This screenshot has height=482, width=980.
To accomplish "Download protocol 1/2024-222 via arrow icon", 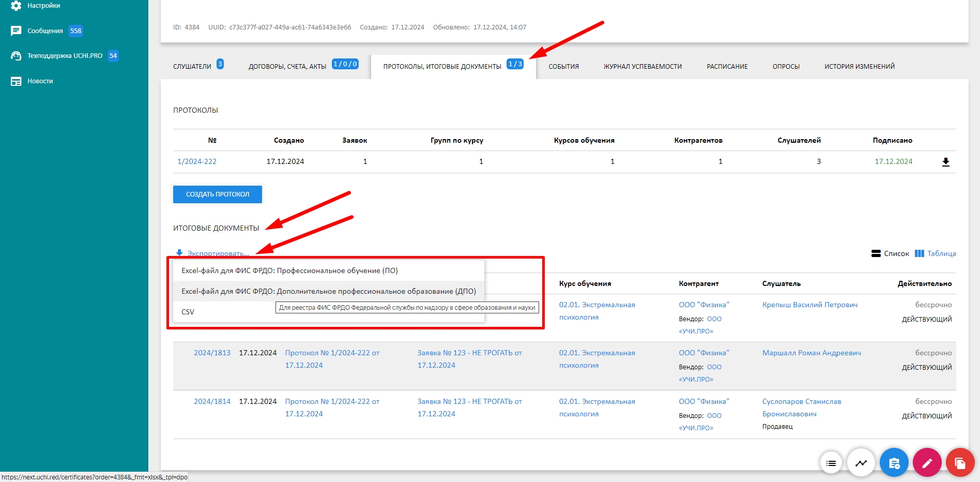I will 946,162.
